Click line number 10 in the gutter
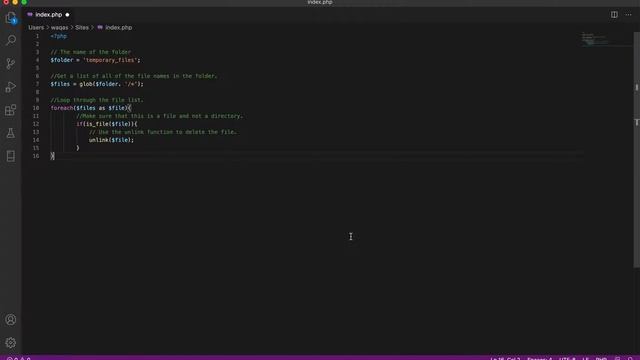 click(36, 108)
